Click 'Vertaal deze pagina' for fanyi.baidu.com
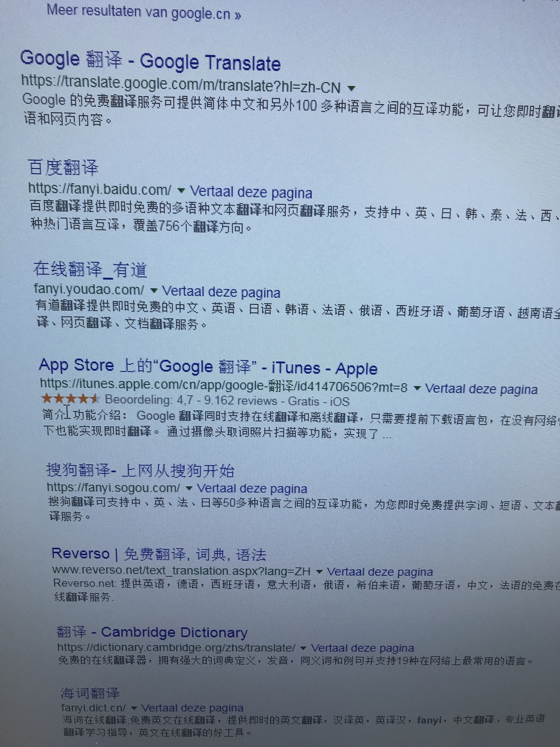560x747 pixels. 251,192
